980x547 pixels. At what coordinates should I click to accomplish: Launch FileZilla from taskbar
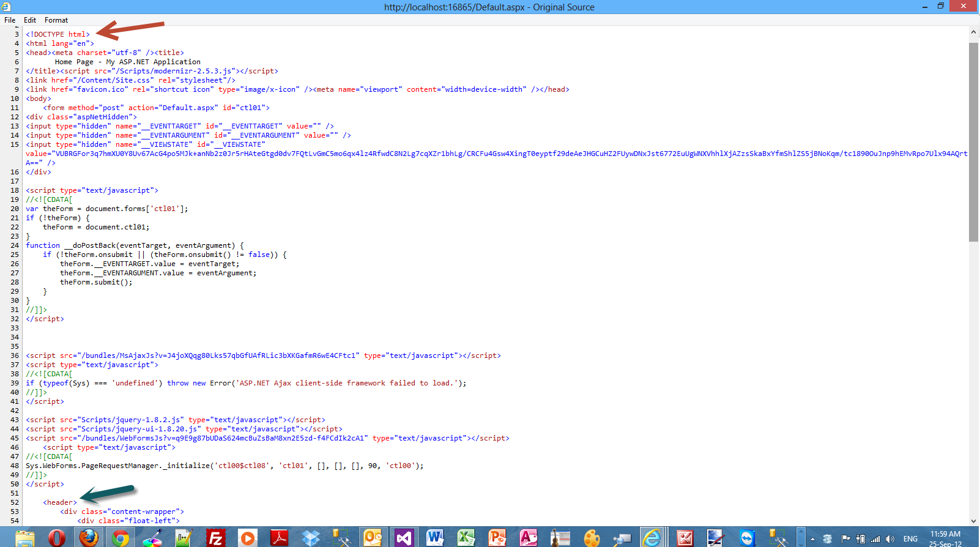coord(215,538)
